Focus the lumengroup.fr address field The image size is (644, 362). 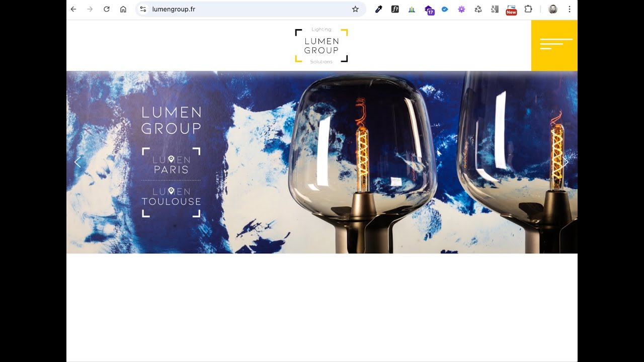[x=250, y=9]
